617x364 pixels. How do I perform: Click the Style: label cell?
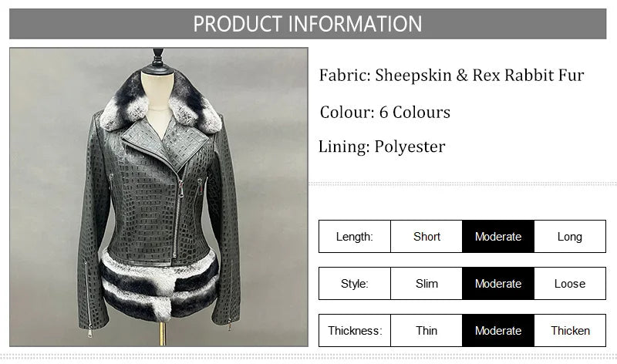[x=355, y=284]
